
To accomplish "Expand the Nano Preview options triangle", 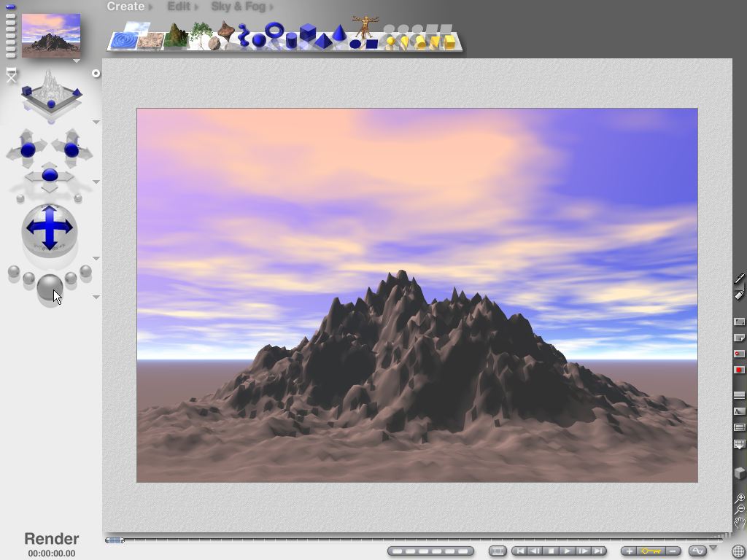I will [76, 61].
